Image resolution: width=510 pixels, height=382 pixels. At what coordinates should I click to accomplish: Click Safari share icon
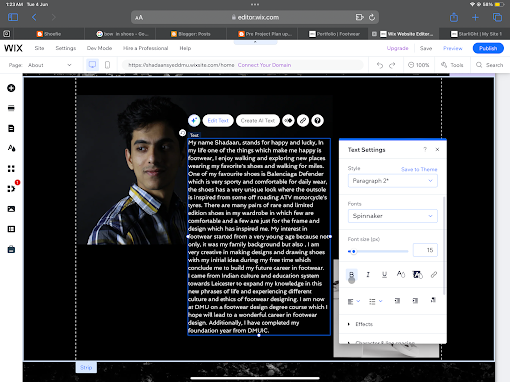[x=454, y=17]
